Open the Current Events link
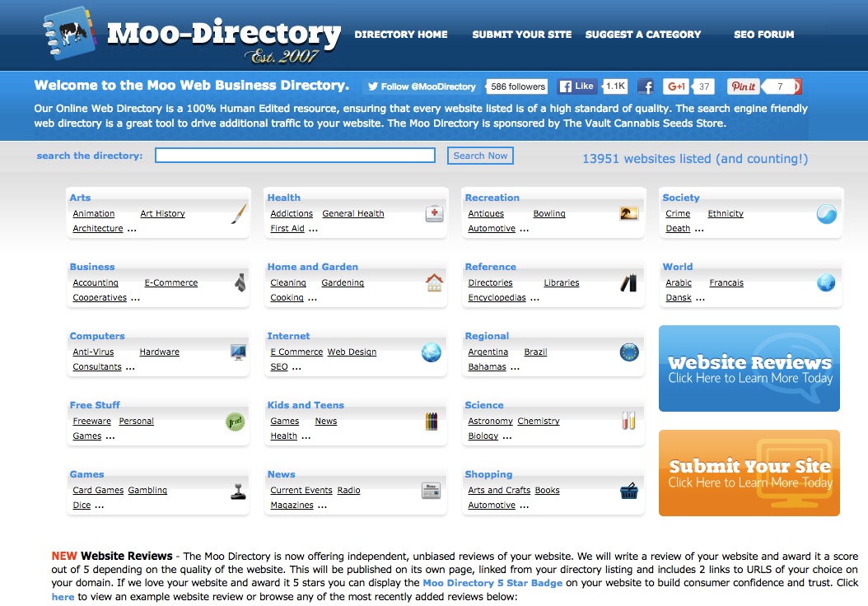Viewport: 868px width, 606px height. (301, 491)
